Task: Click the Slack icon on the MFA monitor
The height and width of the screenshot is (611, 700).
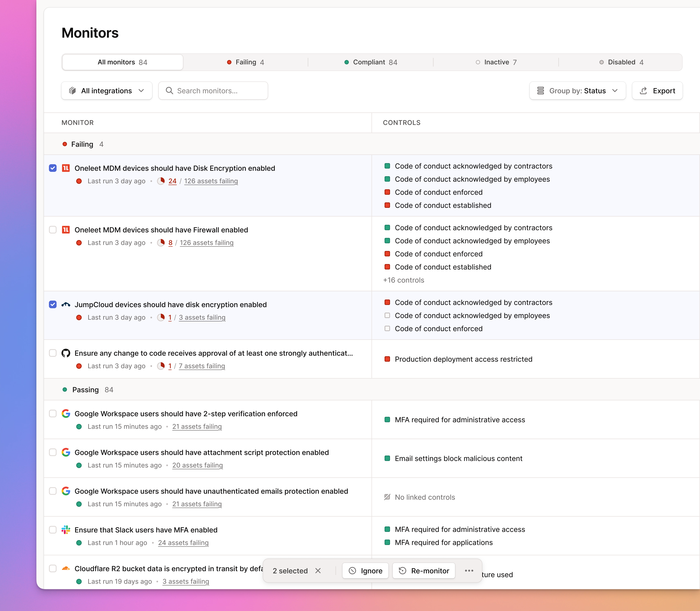Action: (66, 530)
